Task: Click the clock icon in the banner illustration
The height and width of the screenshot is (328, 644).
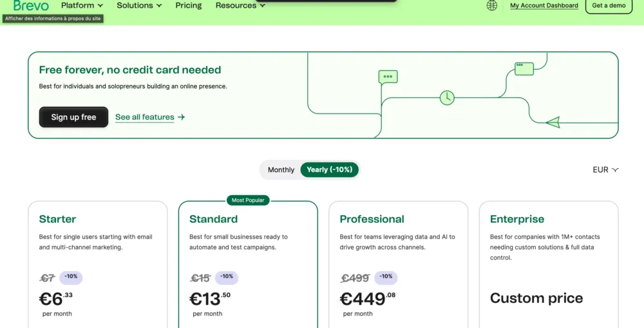Action: coord(447,98)
